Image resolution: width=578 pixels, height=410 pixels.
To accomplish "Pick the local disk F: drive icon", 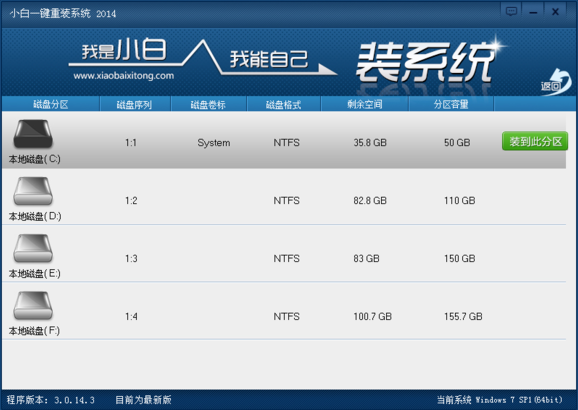I will pyautogui.click(x=33, y=305).
